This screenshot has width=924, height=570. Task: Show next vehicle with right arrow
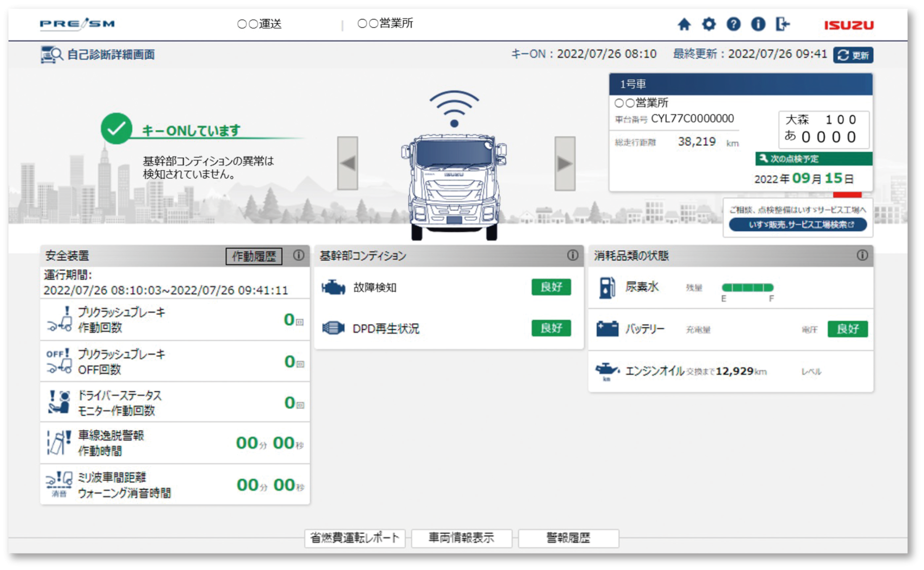pyautogui.click(x=565, y=163)
